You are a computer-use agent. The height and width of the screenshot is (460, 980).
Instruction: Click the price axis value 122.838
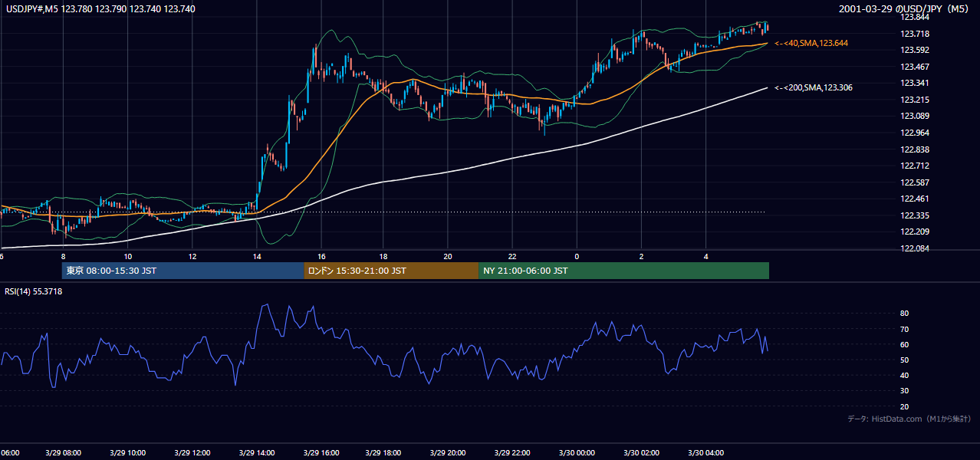(x=914, y=149)
